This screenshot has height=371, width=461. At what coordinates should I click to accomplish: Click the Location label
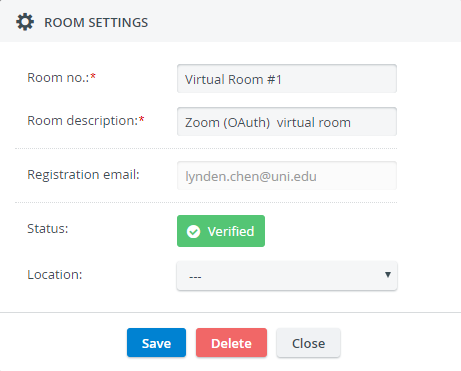55,275
